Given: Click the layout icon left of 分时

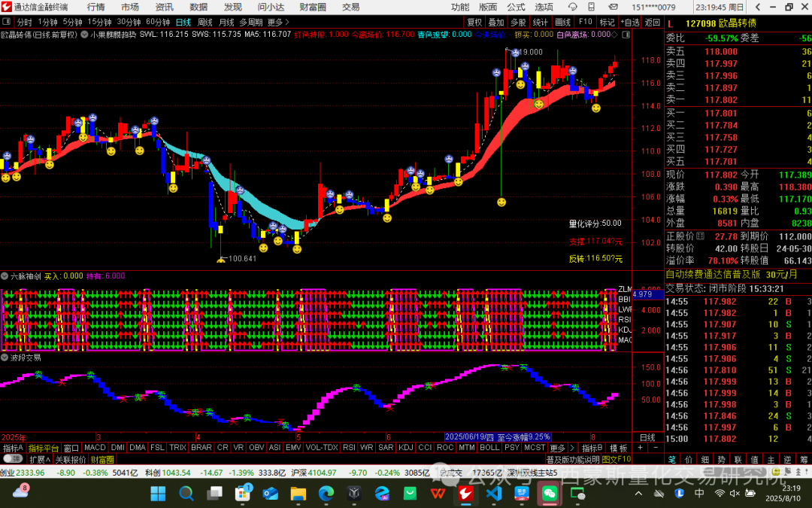Looking at the screenshot, I should click(7, 22).
